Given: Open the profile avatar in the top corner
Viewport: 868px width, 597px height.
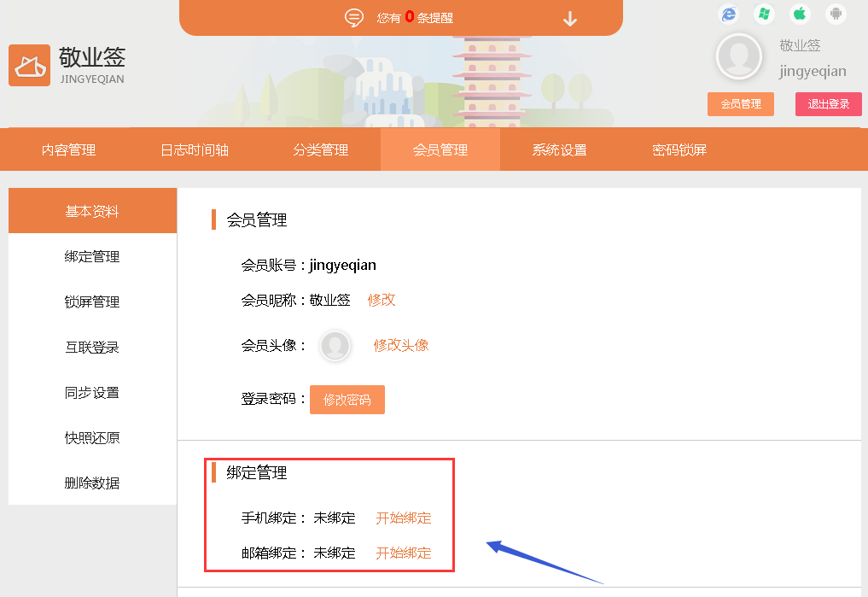Looking at the screenshot, I should 738,56.
